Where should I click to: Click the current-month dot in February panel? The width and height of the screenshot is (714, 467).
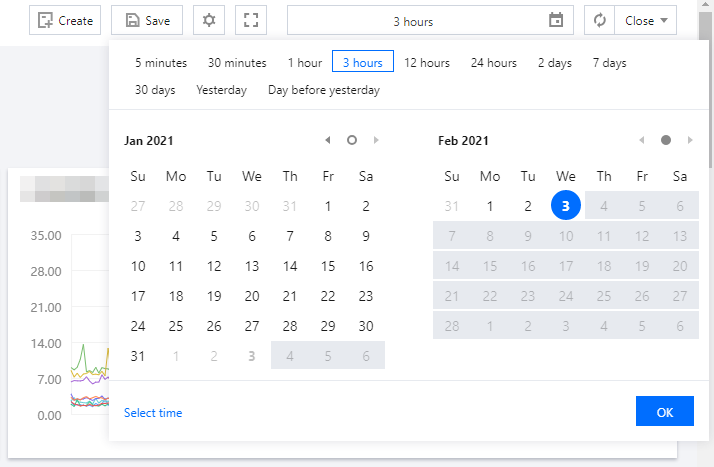coord(666,141)
